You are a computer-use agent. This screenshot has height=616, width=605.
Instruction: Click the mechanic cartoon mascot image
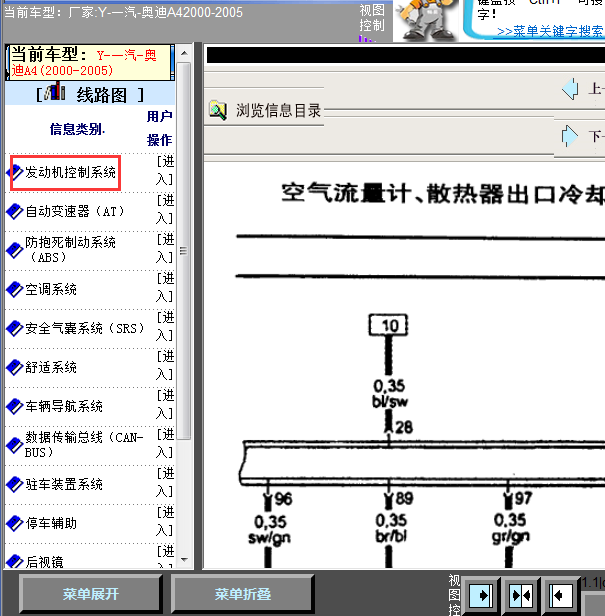[426, 20]
